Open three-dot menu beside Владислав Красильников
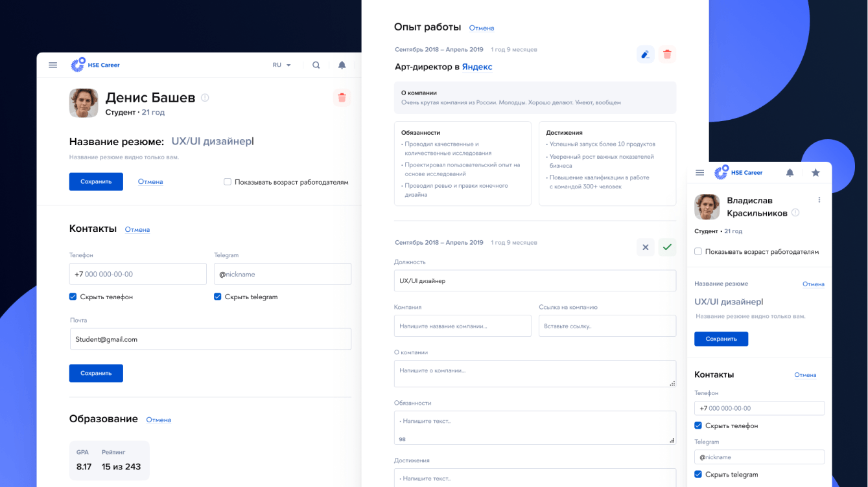The image size is (868, 487). click(x=819, y=200)
